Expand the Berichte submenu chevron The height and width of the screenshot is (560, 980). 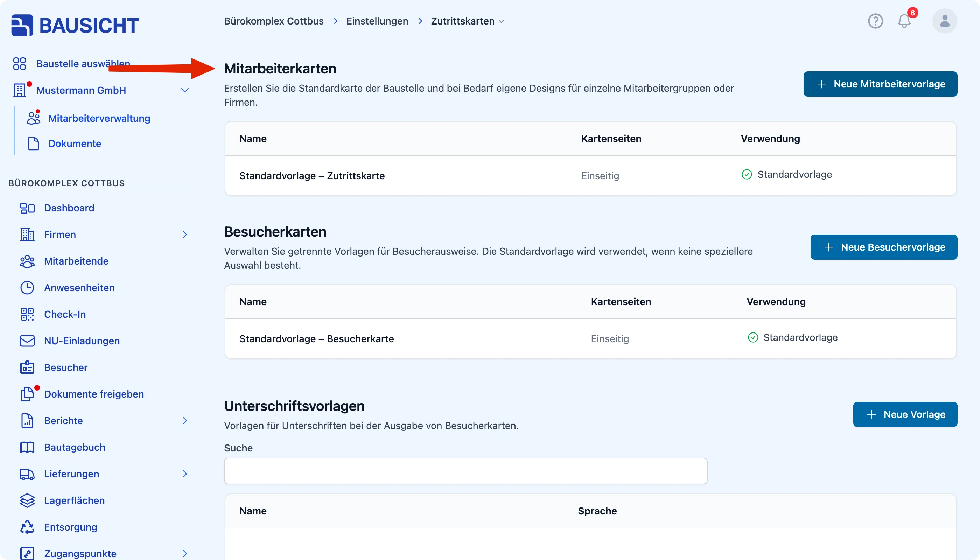tap(184, 421)
